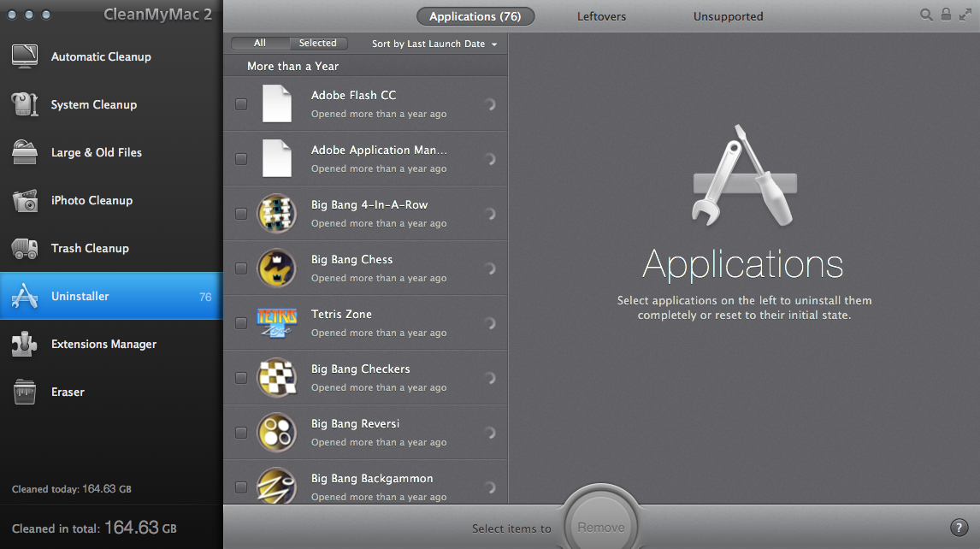Check the Big Bang Reversi checkbox
This screenshot has width=980, height=549.
tap(241, 433)
